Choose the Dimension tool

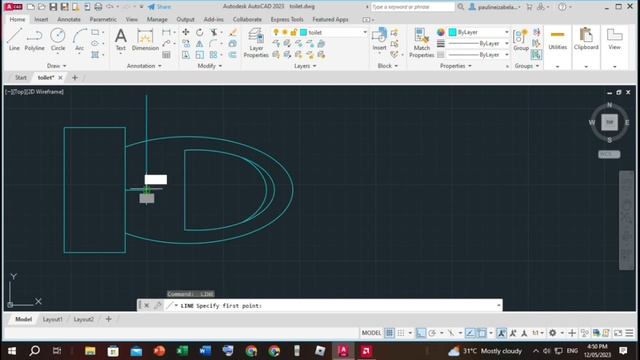[x=145, y=39]
